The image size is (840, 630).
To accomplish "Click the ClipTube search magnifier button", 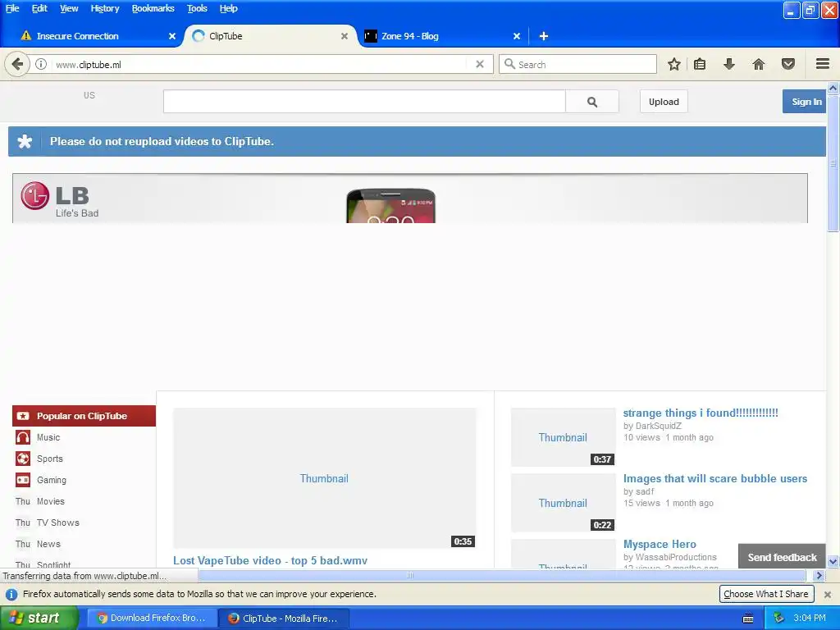I will click(x=592, y=102).
